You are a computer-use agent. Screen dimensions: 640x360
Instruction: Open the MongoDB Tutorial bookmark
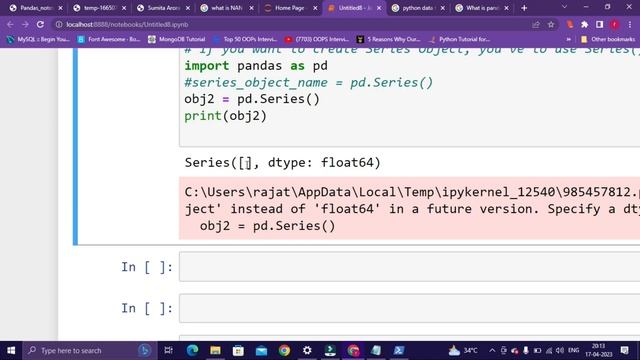click(177, 39)
